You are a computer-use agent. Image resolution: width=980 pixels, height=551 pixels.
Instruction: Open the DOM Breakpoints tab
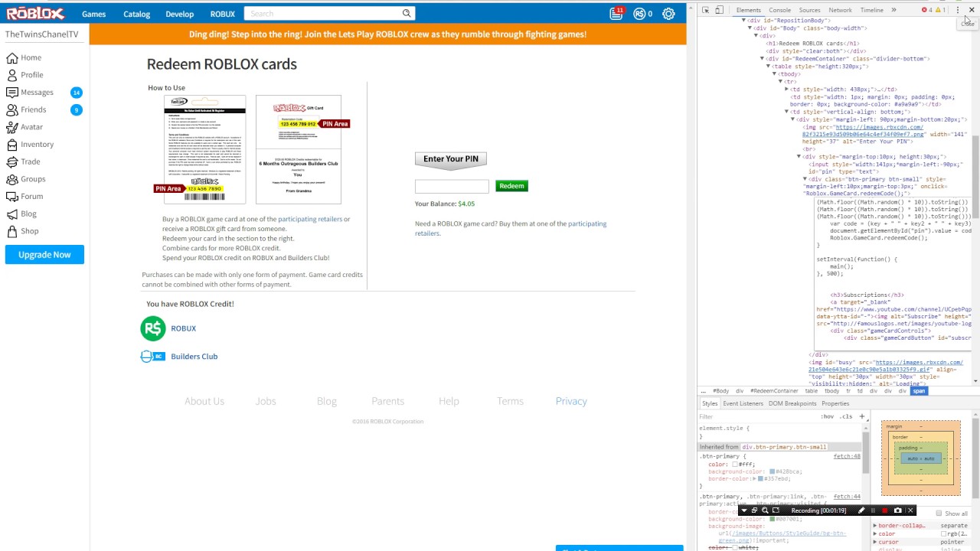792,403
